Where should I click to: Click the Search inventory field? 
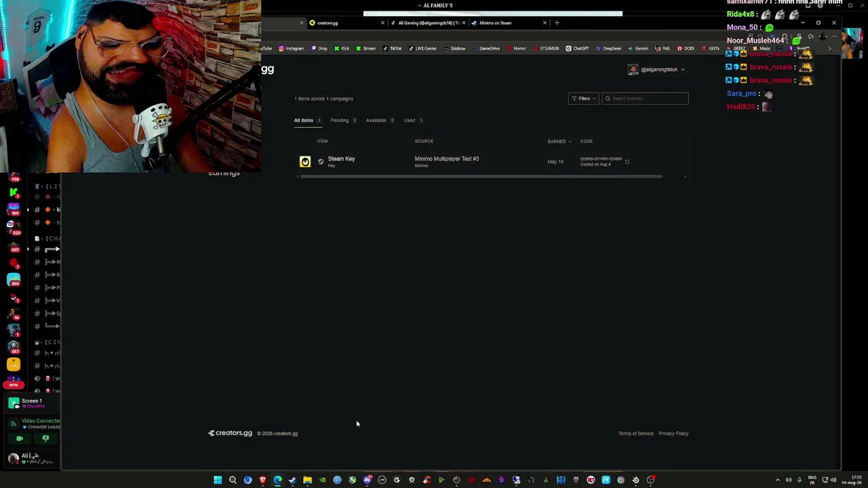[x=645, y=98]
